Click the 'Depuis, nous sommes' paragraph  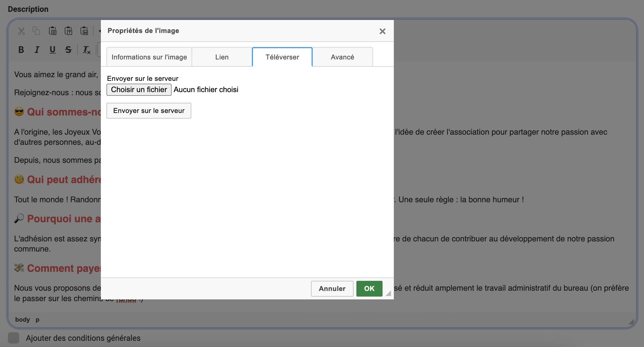(57, 160)
